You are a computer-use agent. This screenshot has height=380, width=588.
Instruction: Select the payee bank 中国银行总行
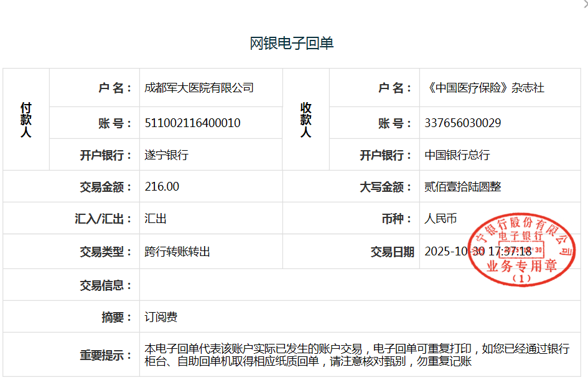click(457, 155)
